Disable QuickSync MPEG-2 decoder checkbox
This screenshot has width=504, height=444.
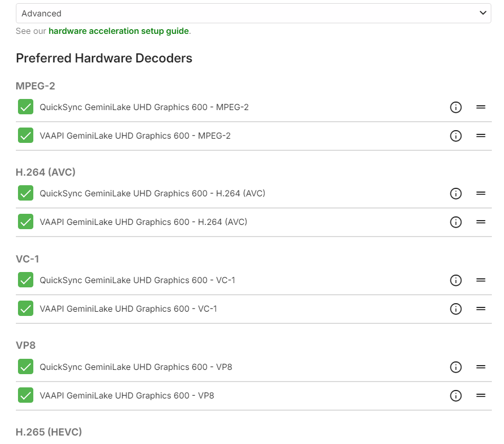coord(25,107)
